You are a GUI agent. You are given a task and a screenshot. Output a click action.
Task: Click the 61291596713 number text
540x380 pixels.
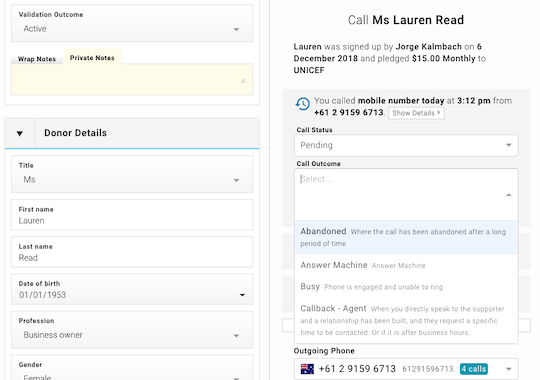[x=428, y=369]
